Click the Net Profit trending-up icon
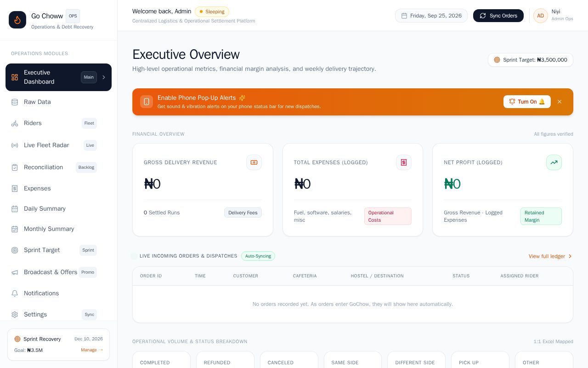Screen dimensions: 588x368 pos(554,162)
